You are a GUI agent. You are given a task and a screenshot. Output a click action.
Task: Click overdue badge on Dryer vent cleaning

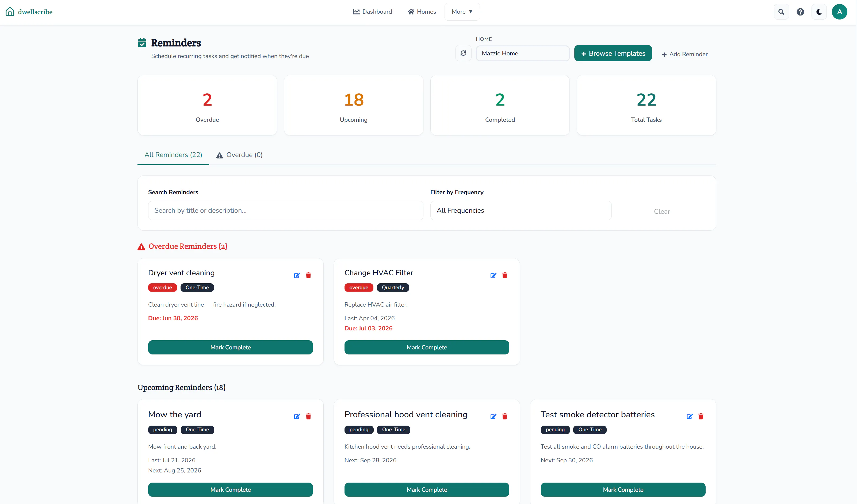[163, 288]
